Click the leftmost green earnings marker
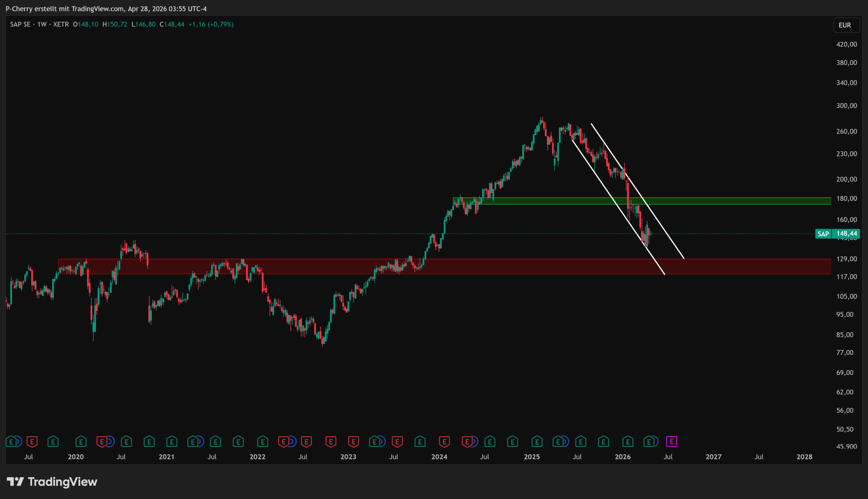The width and height of the screenshot is (868, 499). pyautogui.click(x=11, y=441)
